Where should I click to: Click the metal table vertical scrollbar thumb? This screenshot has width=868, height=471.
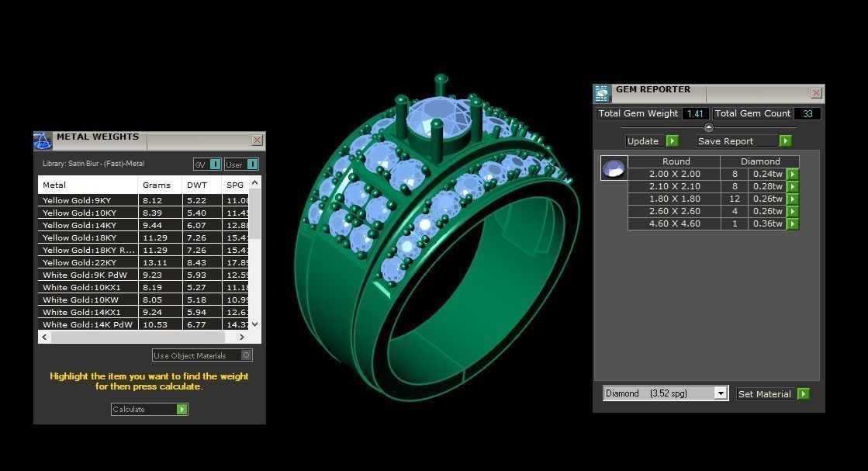click(254, 214)
